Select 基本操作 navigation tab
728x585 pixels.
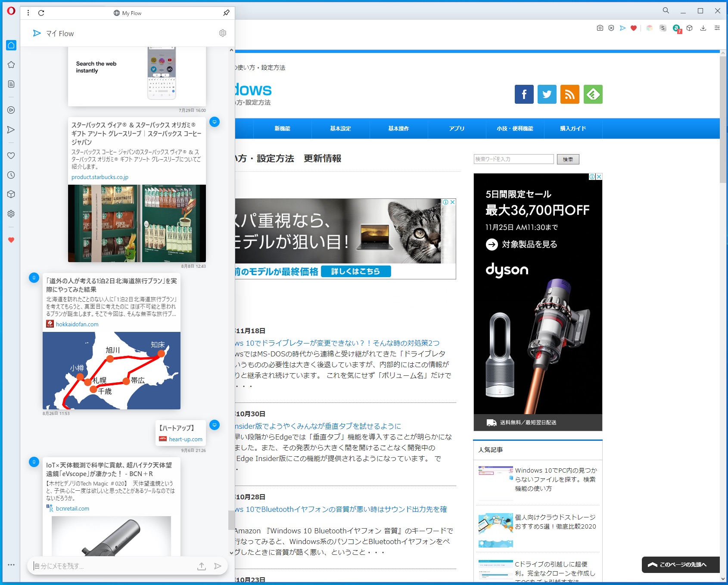399,128
